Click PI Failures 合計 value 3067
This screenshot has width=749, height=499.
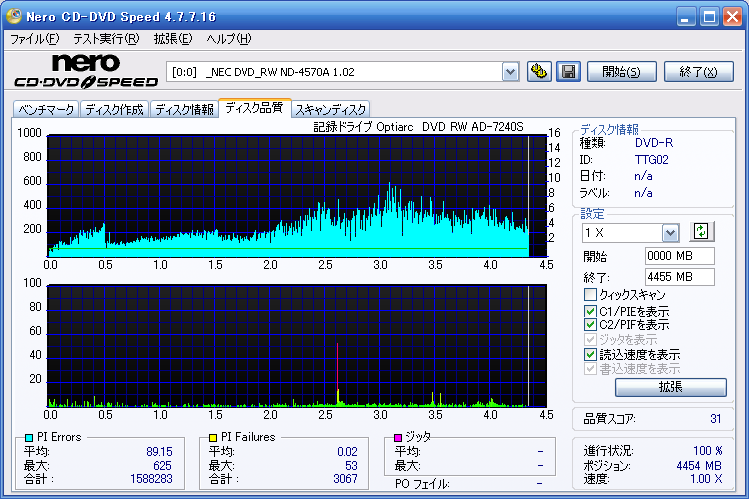(345, 478)
